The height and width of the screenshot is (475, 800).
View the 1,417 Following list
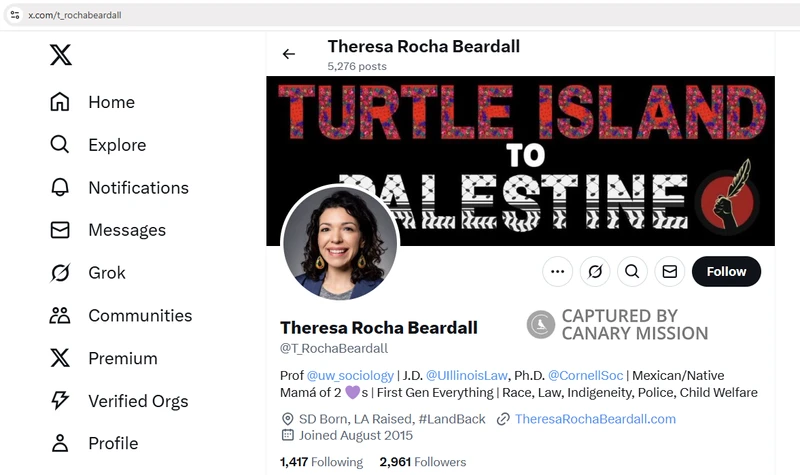click(x=321, y=462)
